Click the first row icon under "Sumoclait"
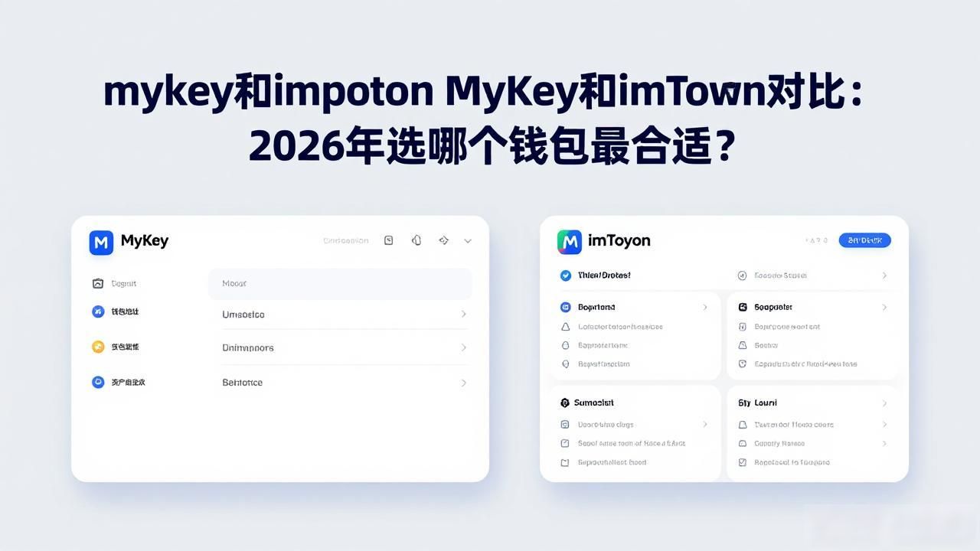 [x=565, y=424]
